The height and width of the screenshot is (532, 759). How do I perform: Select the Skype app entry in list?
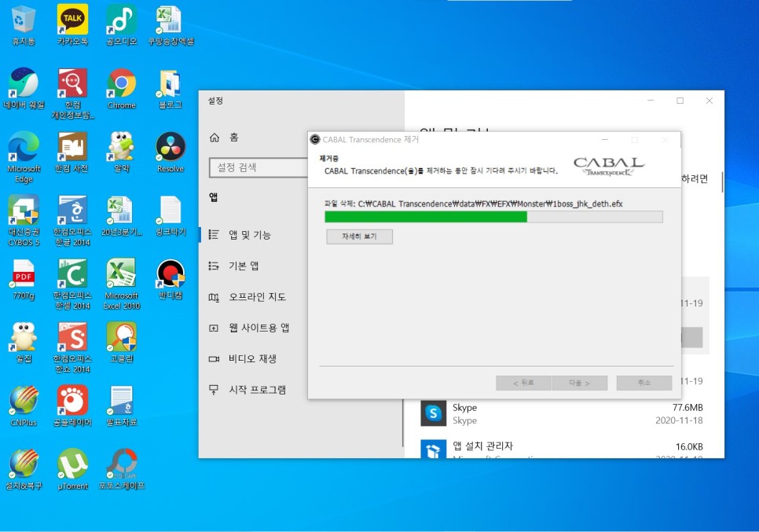562,414
